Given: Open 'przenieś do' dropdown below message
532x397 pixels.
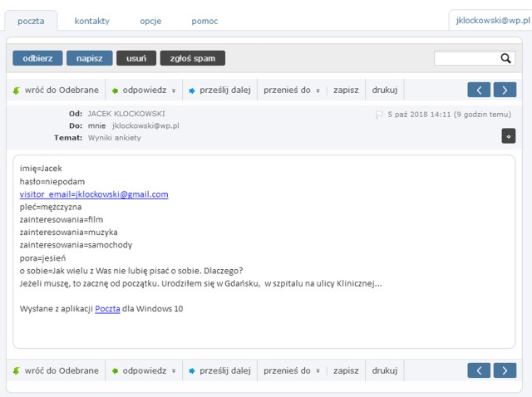Looking at the screenshot, I should (293, 370).
